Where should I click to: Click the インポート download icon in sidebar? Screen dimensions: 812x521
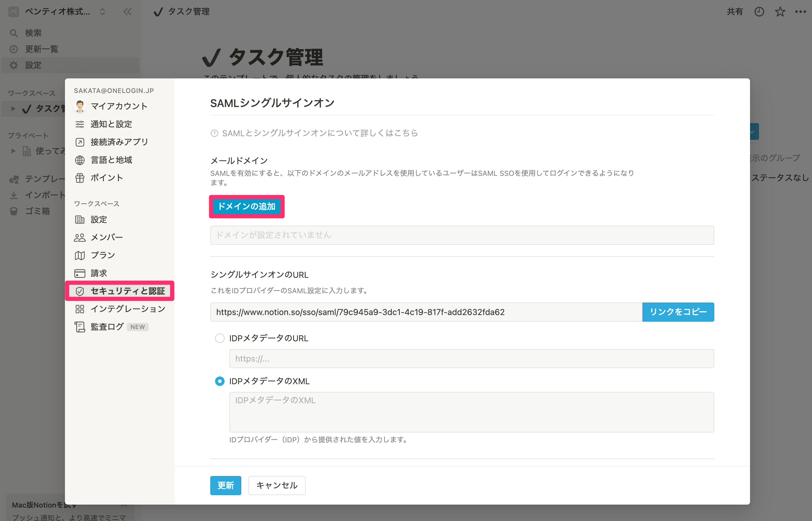[13, 195]
